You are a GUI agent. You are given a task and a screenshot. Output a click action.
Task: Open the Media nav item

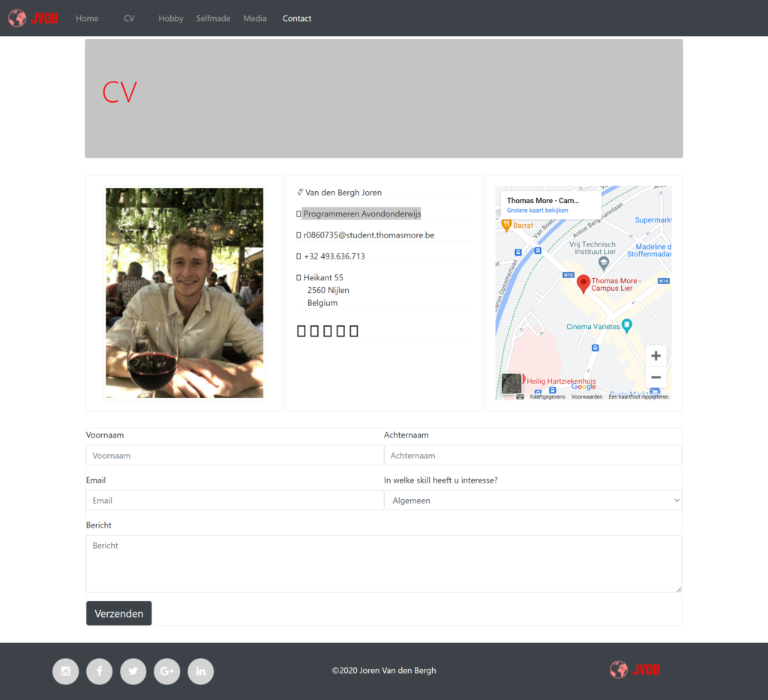click(255, 18)
